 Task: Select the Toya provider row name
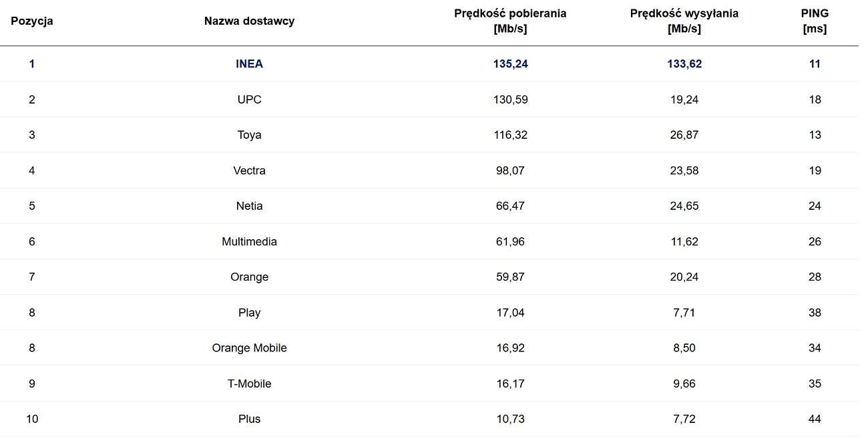[249, 135]
